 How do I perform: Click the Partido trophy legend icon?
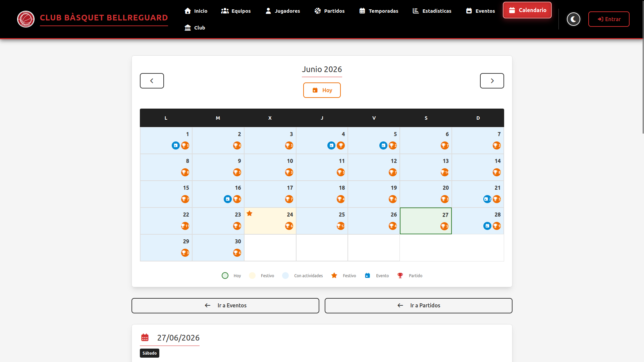tap(400, 276)
